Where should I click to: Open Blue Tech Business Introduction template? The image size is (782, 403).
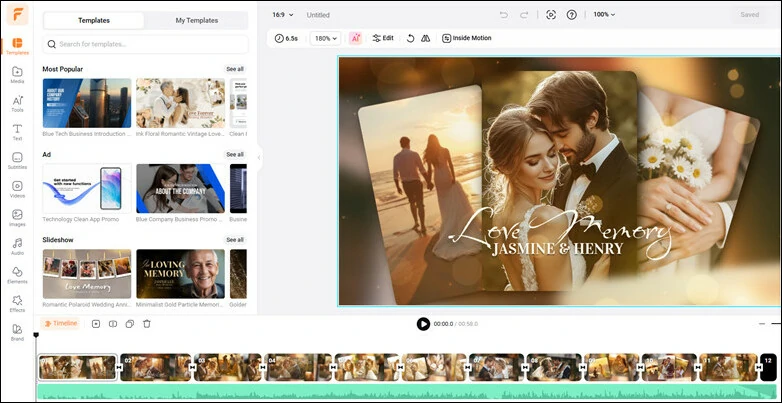87,103
